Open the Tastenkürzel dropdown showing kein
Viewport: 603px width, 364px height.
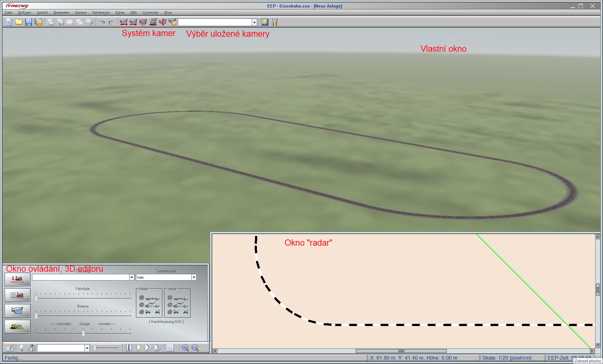point(194,277)
